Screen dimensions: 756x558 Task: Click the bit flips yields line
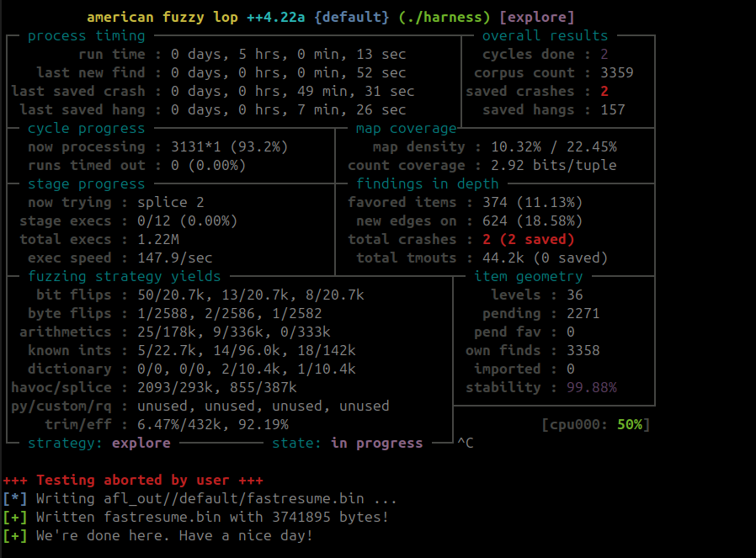200,295
